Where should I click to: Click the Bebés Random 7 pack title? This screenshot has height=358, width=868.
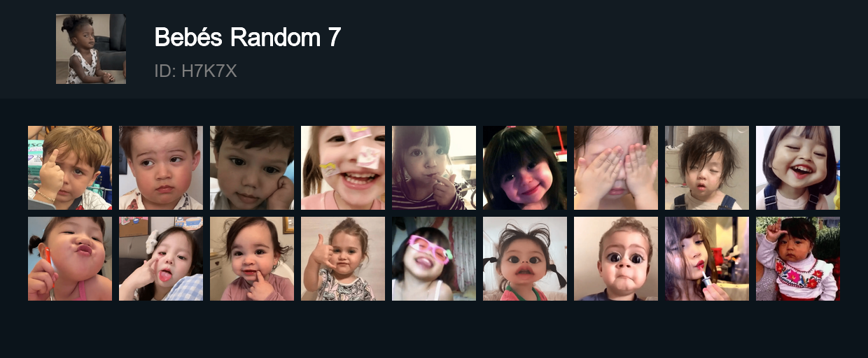tap(247, 37)
